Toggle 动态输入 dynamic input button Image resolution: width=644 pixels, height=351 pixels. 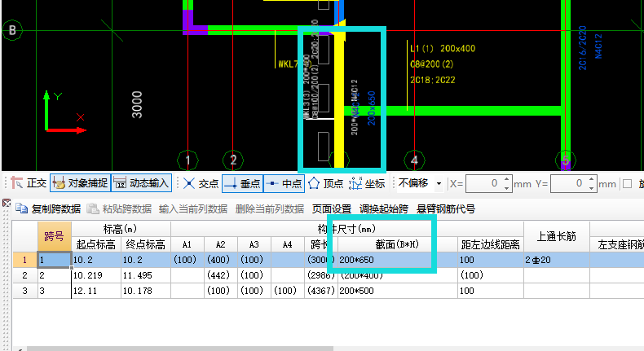coord(141,183)
